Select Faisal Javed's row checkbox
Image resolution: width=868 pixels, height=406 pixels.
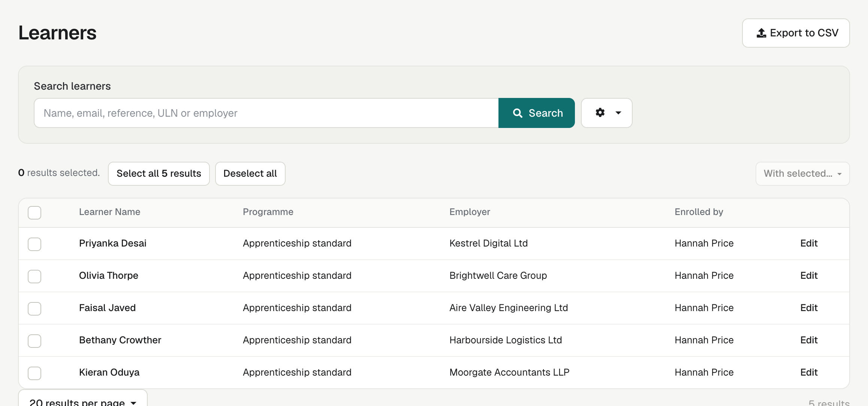[34, 308]
